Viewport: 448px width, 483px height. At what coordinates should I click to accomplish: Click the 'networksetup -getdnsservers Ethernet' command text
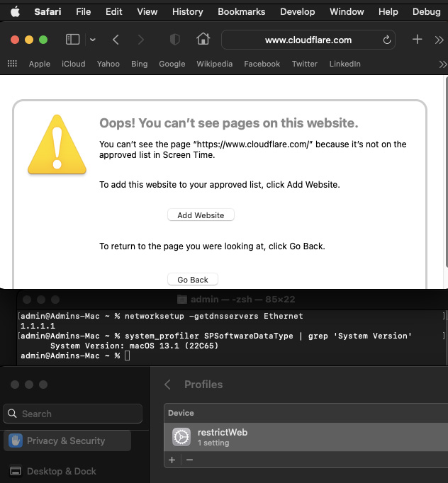tap(214, 316)
